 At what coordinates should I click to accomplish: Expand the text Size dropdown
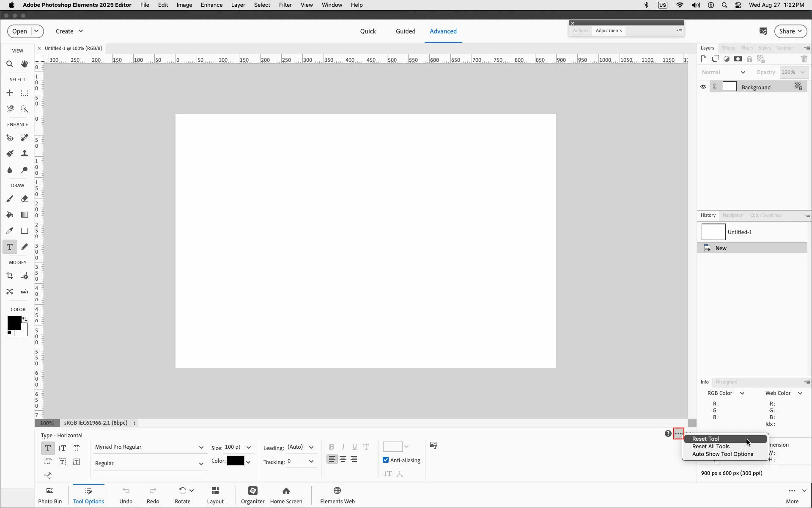[249, 447]
